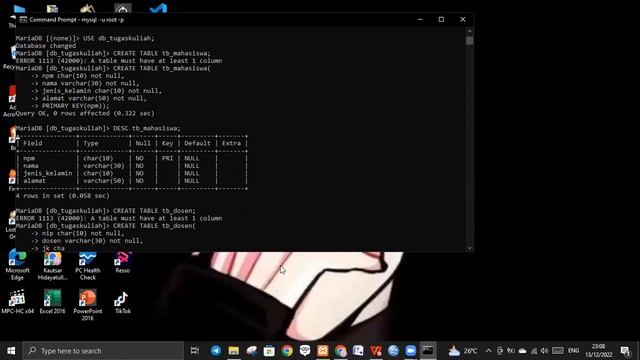Click 'varchar(50)' in the table Type column
640x360 pixels.
(104, 180)
